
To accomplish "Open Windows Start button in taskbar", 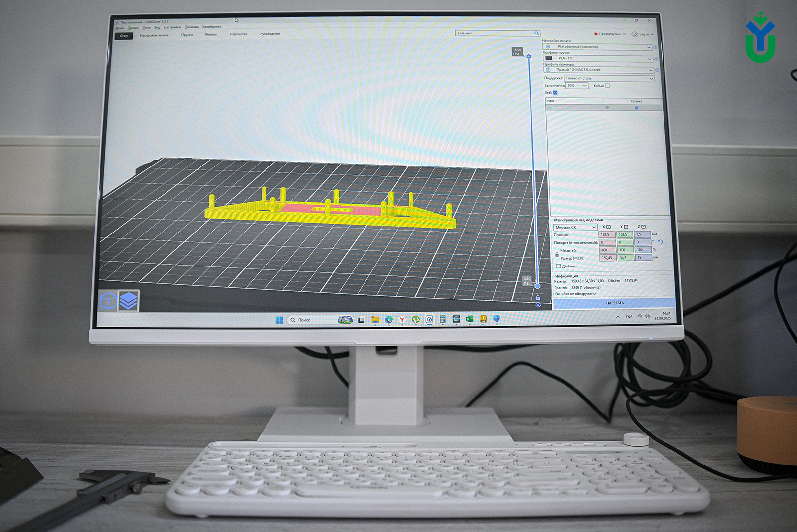I will click(x=279, y=320).
